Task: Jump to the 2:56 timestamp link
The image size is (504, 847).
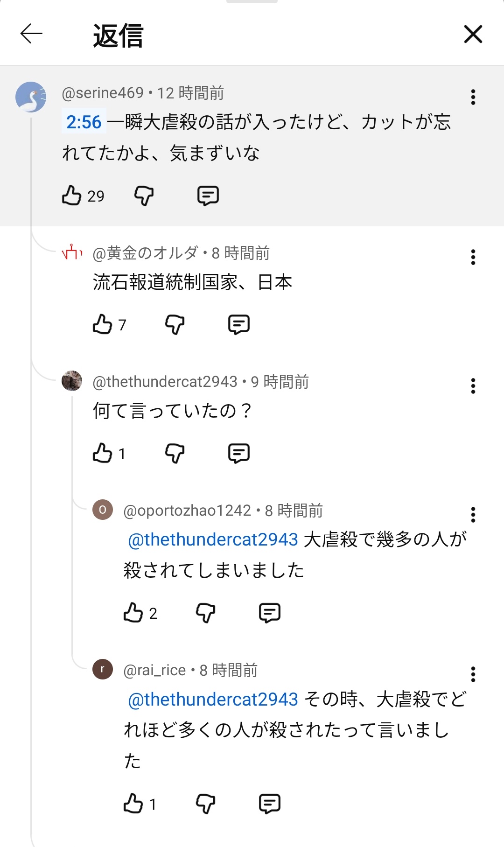Action: 84,122
